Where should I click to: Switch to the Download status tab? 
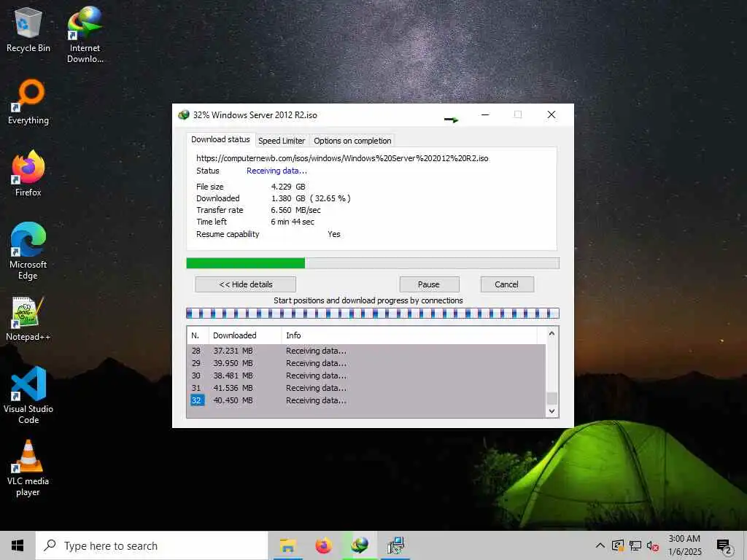(220, 139)
